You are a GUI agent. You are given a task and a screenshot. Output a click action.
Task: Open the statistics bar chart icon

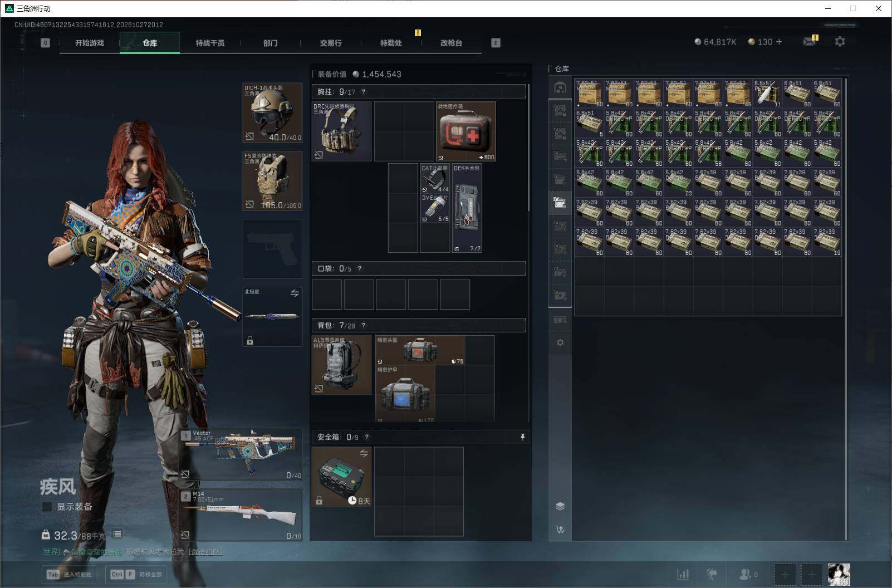pyautogui.click(x=683, y=574)
